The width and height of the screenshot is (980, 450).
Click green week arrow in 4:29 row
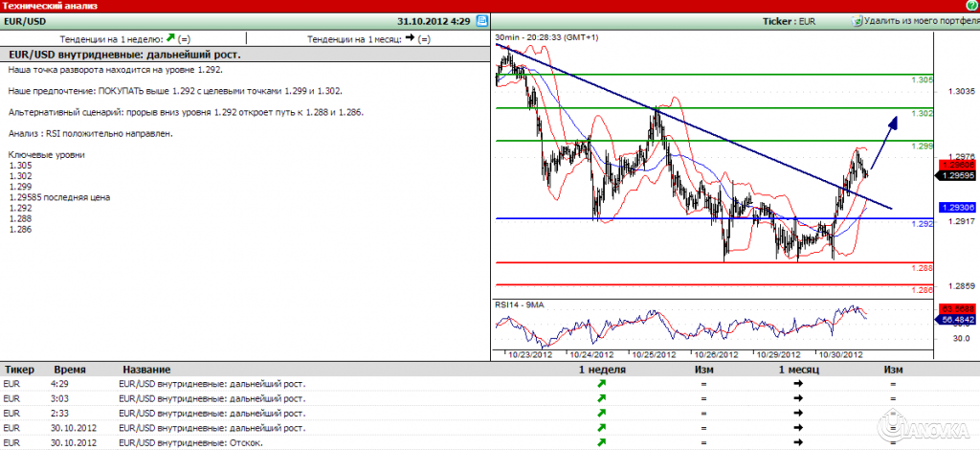click(x=602, y=383)
